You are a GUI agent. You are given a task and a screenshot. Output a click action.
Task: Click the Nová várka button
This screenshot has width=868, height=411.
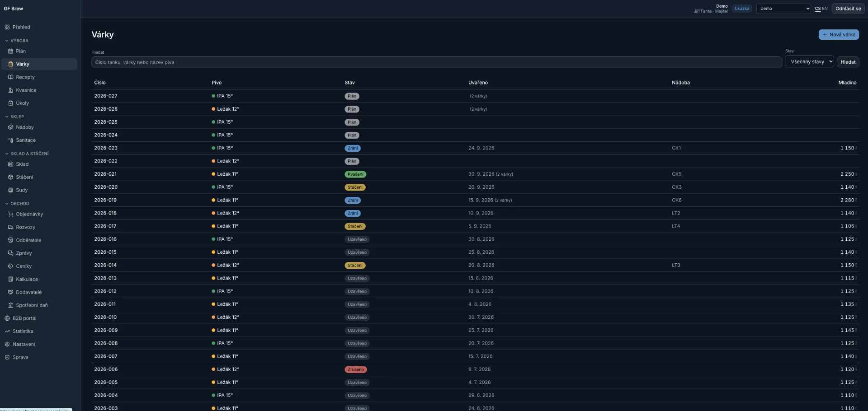839,35
